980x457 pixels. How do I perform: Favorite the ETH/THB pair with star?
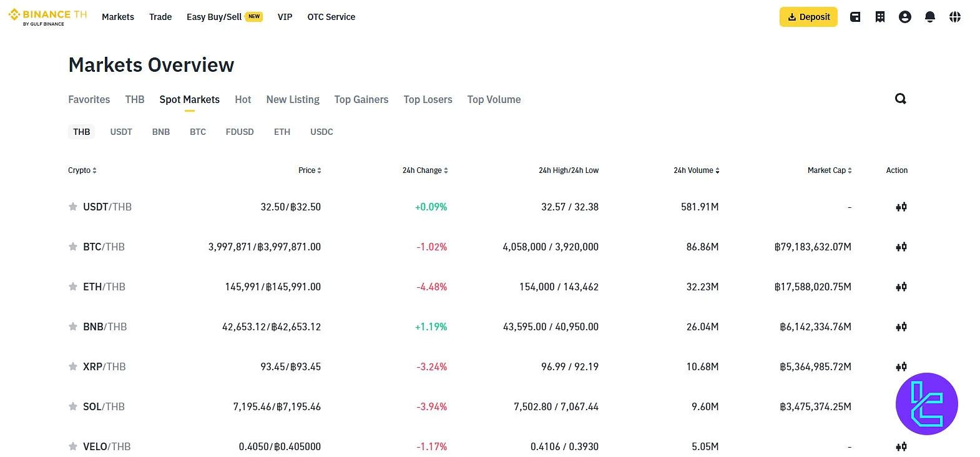(x=73, y=287)
